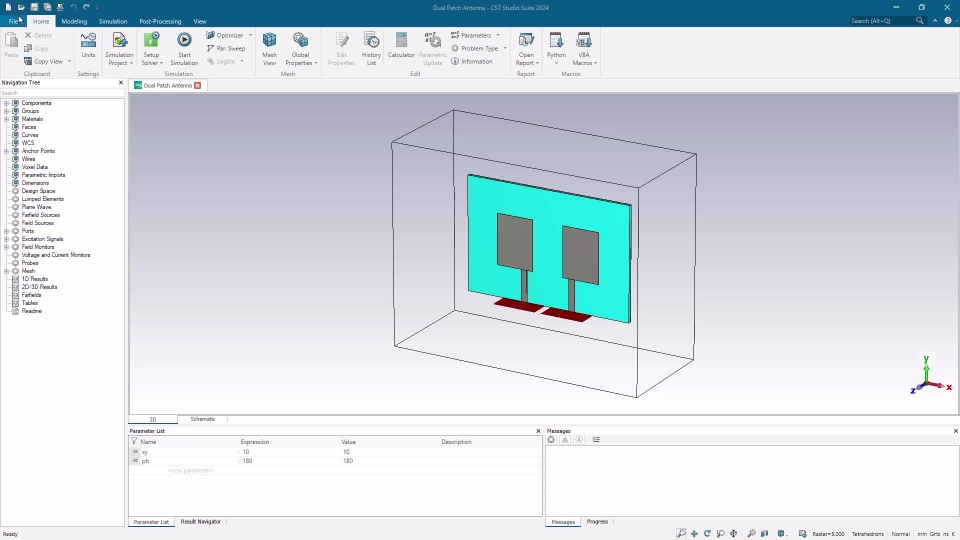Click the Setup Solver icon
This screenshot has width=960, height=540.
point(151,40)
